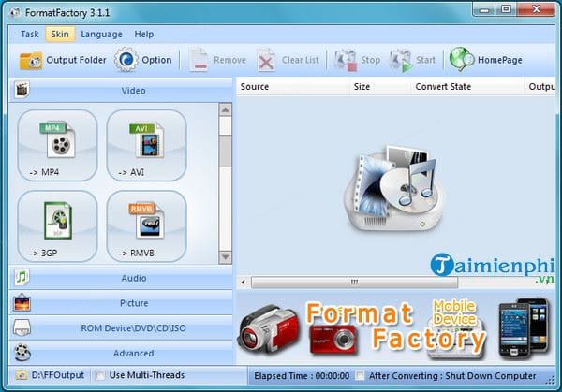Screen dimensions: 562x392
Task: Click the HomePage text label
Action: click(x=500, y=60)
